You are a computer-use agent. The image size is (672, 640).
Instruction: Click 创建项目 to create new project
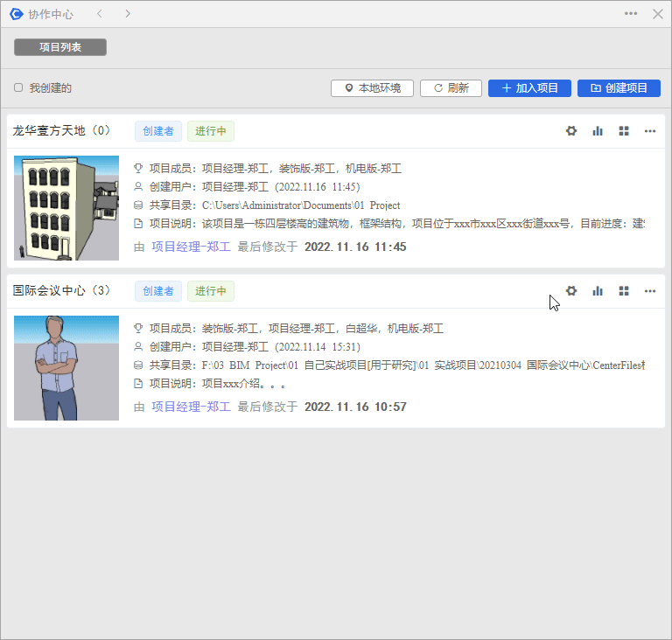tap(619, 88)
